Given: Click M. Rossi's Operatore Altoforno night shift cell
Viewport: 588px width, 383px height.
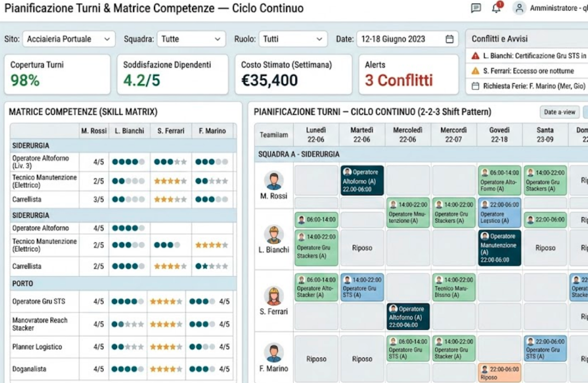Looking at the screenshot, I should click(x=362, y=181).
